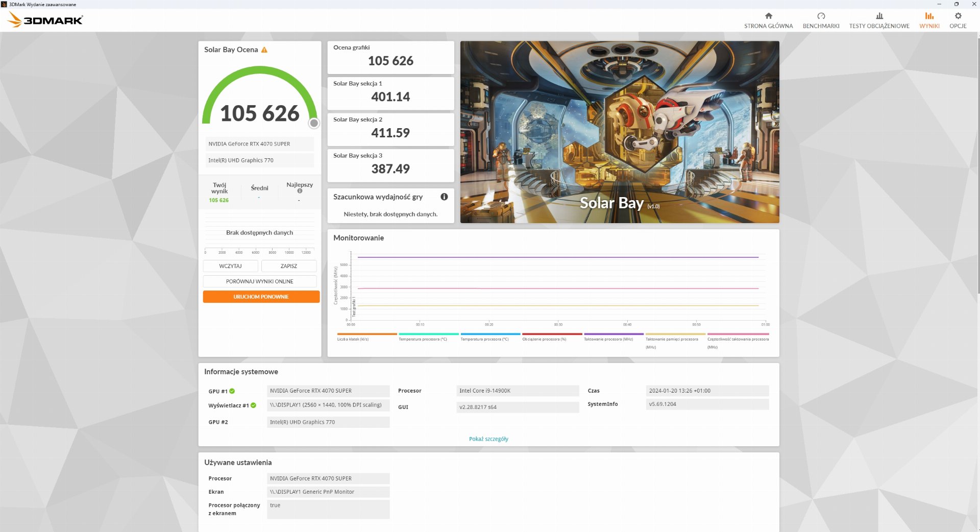Select the BENCHMARKI menu label
980x532 pixels.
[821, 26]
